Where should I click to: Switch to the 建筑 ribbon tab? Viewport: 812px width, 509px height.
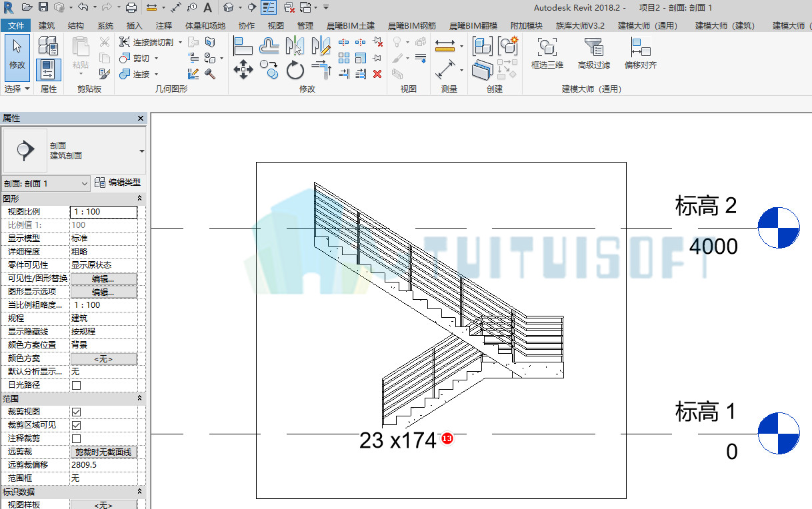click(x=47, y=26)
